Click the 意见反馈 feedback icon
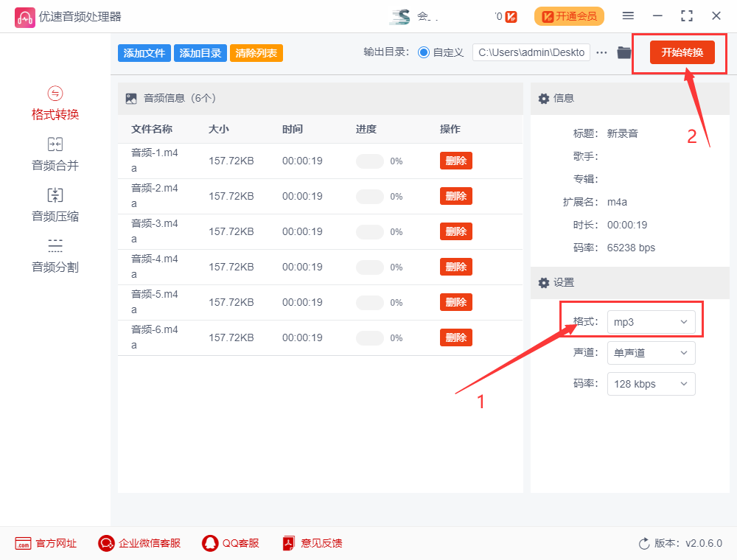The width and height of the screenshot is (737, 560). click(x=288, y=543)
